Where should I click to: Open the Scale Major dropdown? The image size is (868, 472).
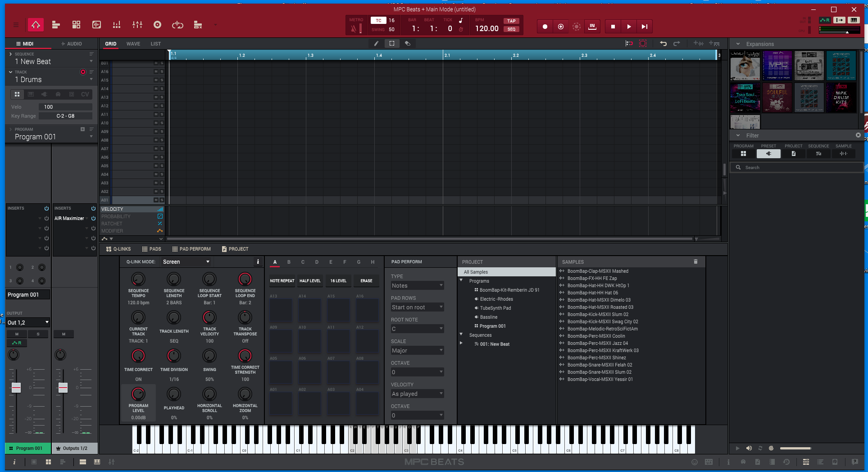pos(417,350)
